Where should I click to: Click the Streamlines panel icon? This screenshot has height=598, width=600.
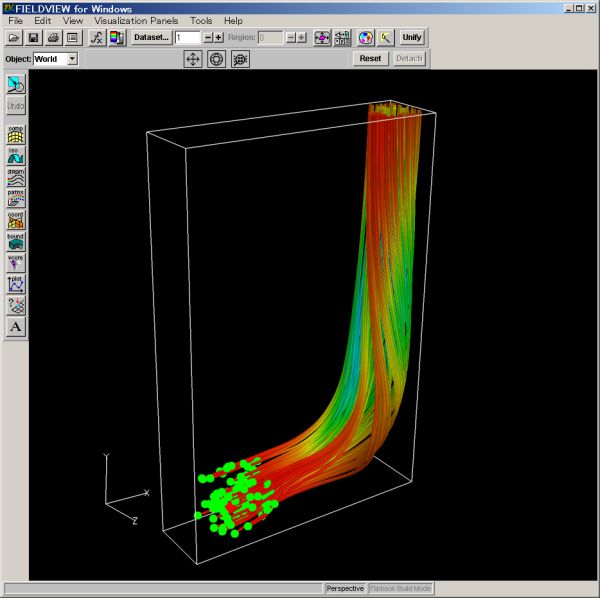click(16, 177)
